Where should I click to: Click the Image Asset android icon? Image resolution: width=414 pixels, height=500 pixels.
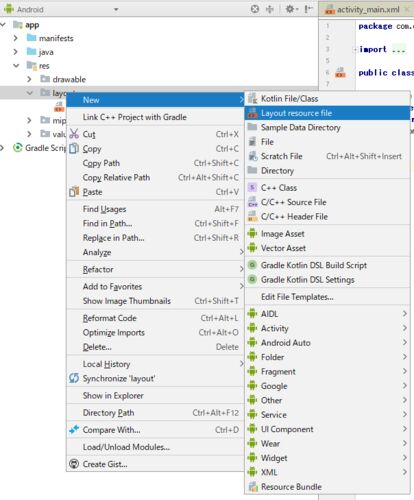(x=253, y=233)
